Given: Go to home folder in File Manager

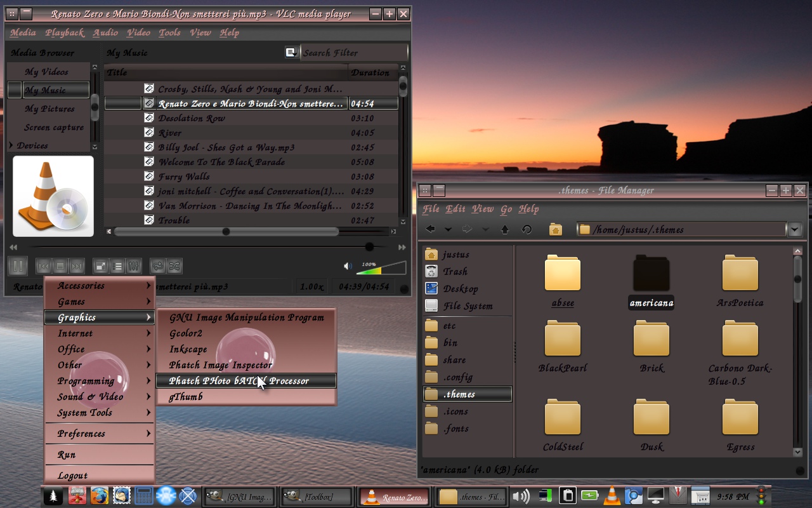Looking at the screenshot, I should click(x=556, y=229).
